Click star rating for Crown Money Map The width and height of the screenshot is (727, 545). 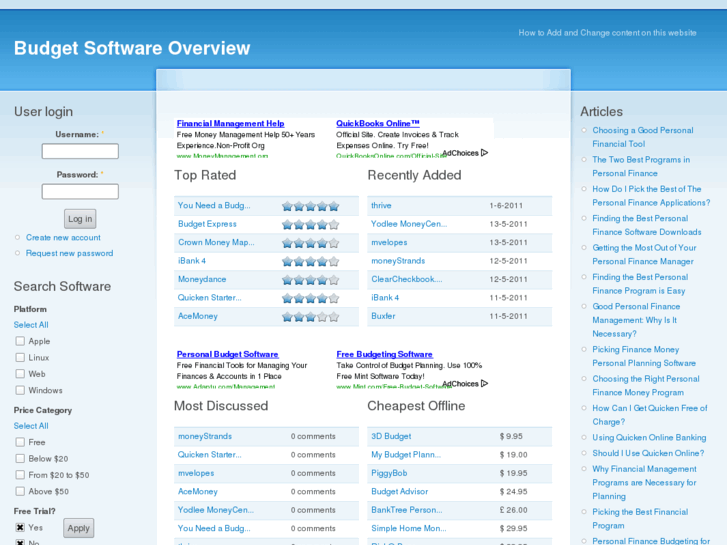pyautogui.click(x=310, y=243)
